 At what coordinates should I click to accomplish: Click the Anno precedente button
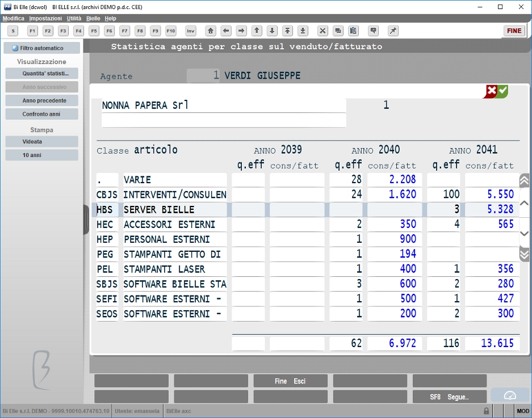(42, 101)
